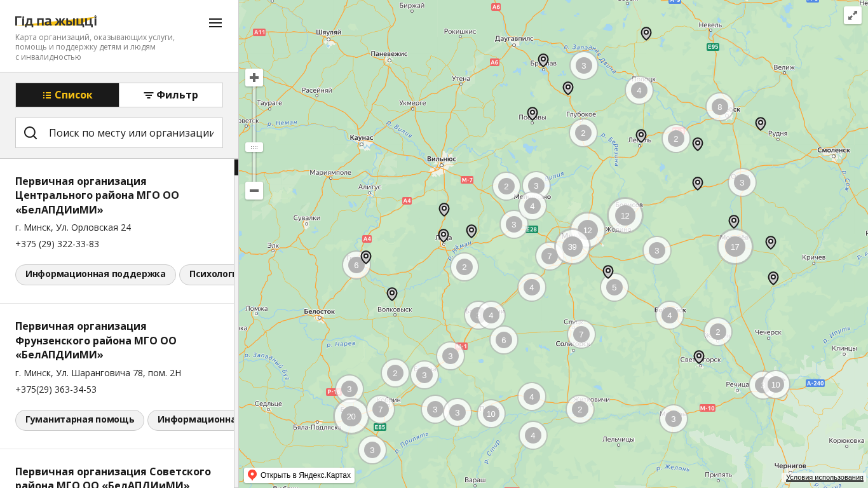Open the hamburger menu

coord(215,23)
